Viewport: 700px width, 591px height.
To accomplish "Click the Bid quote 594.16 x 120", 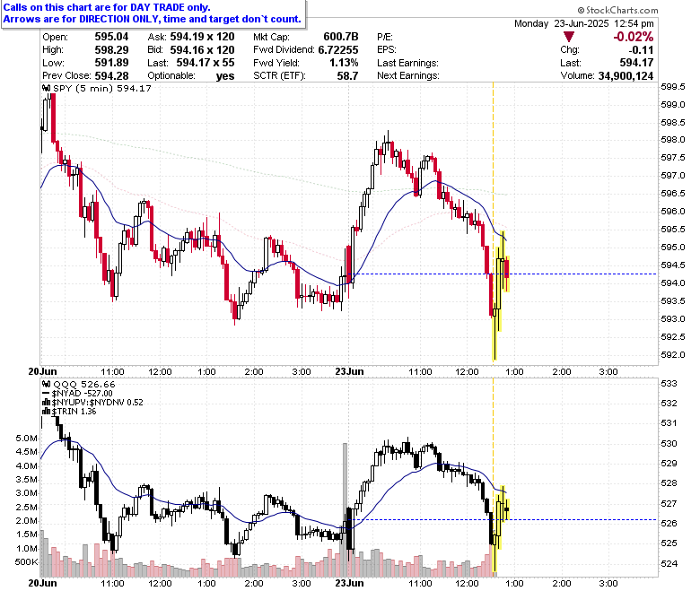I will [x=202, y=49].
